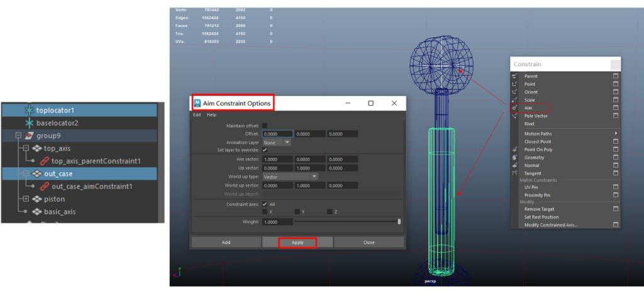
Task: Click the Geometry constraint icon
Action: pos(514,157)
